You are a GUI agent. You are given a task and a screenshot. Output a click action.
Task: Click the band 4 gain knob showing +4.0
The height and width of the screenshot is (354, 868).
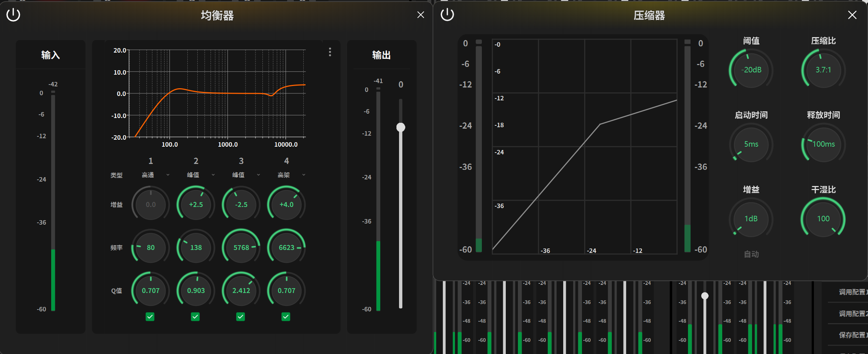pos(286,204)
